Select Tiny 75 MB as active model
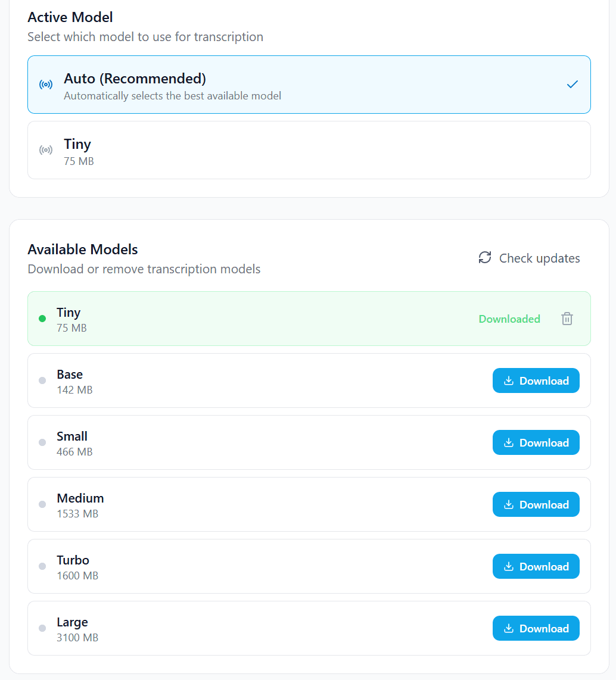Image resolution: width=616 pixels, height=680 pixels. 309,150
